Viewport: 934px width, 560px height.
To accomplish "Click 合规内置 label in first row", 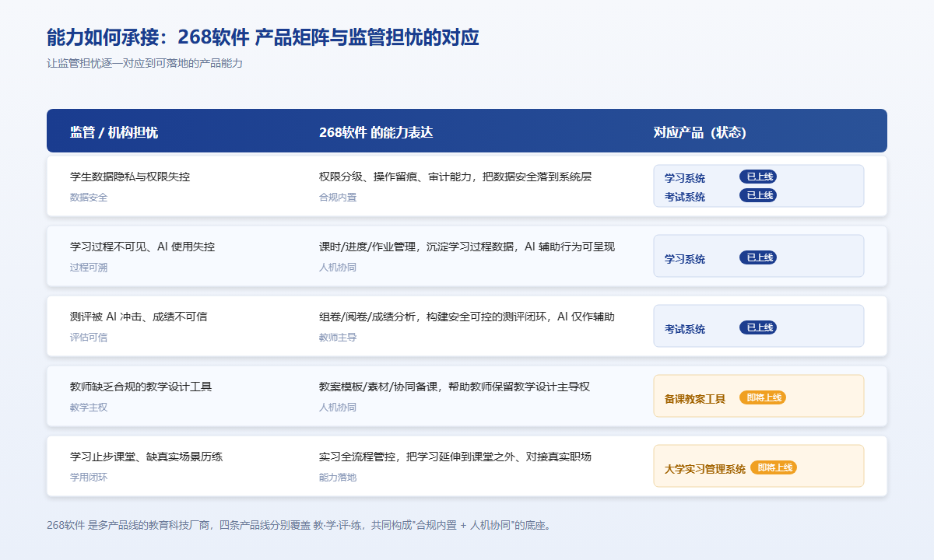I will 338,197.
